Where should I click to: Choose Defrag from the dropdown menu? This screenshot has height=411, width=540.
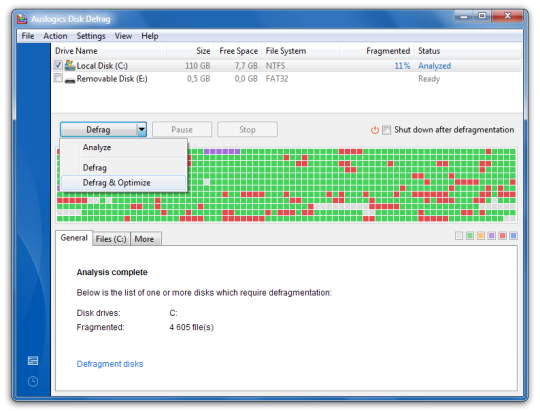pos(124,168)
